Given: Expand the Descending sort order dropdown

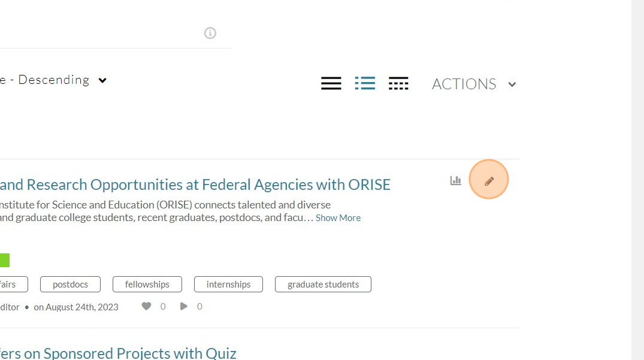Looking at the screenshot, I should tap(53, 80).
